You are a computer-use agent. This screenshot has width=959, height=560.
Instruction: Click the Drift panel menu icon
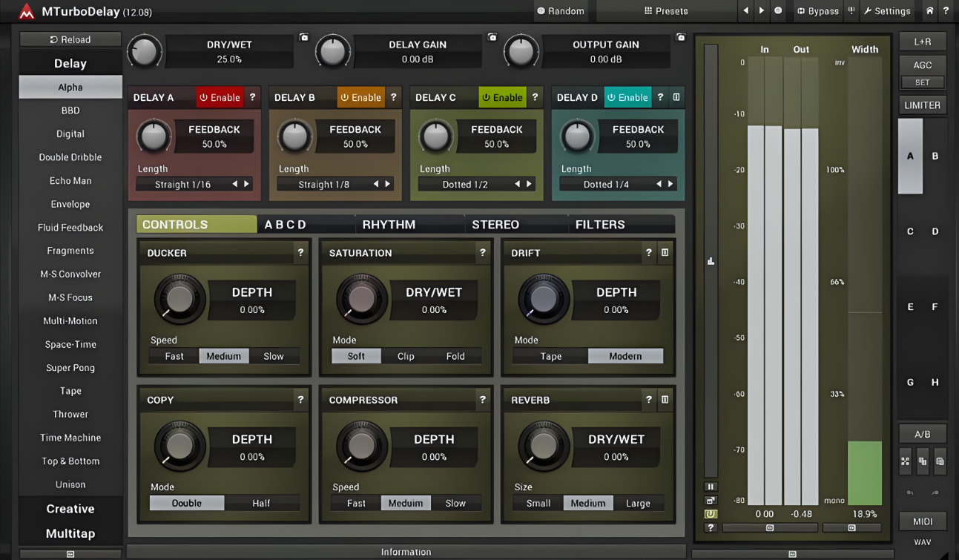pos(665,253)
